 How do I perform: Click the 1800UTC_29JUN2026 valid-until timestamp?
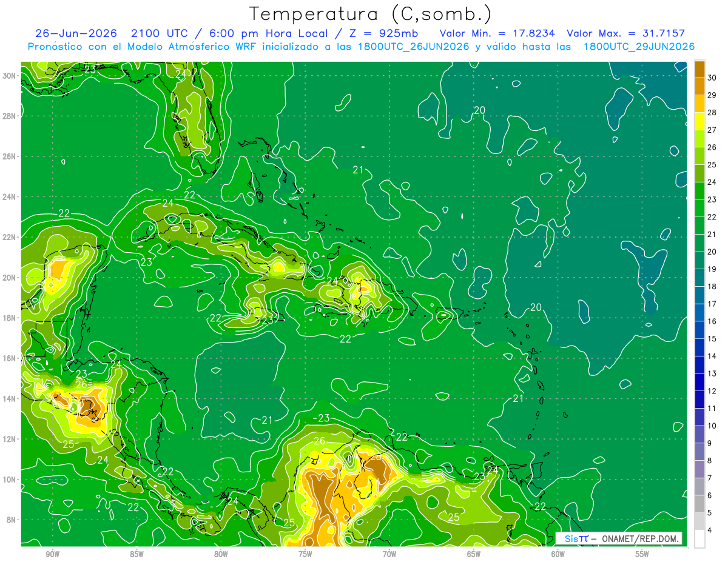(x=639, y=47)
